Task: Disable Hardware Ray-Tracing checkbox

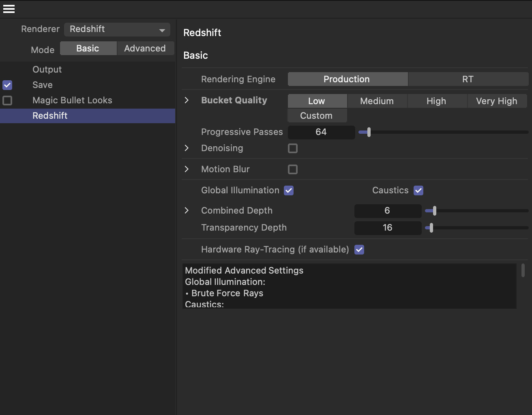Action: point(359,250)
